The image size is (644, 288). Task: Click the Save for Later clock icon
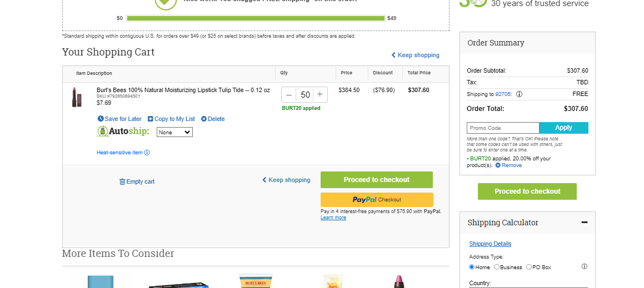(x=101, y=119)
